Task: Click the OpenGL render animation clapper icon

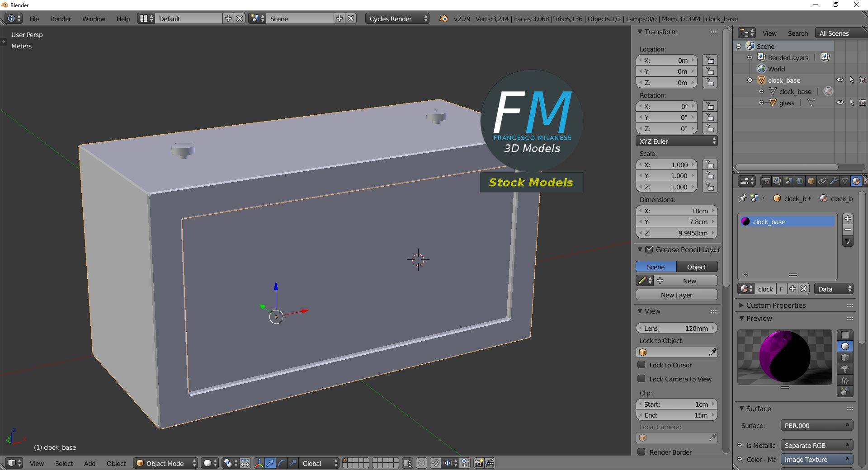Action: (x=490, y=463)
